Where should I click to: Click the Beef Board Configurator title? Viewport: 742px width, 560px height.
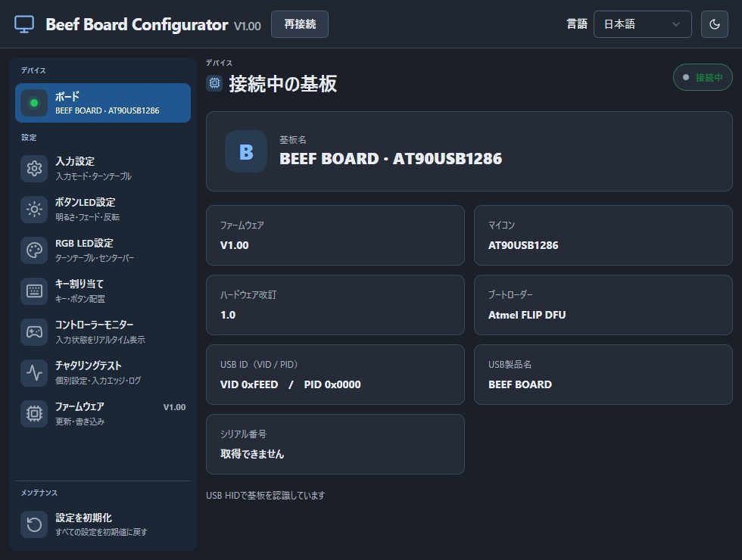[137, 24]
